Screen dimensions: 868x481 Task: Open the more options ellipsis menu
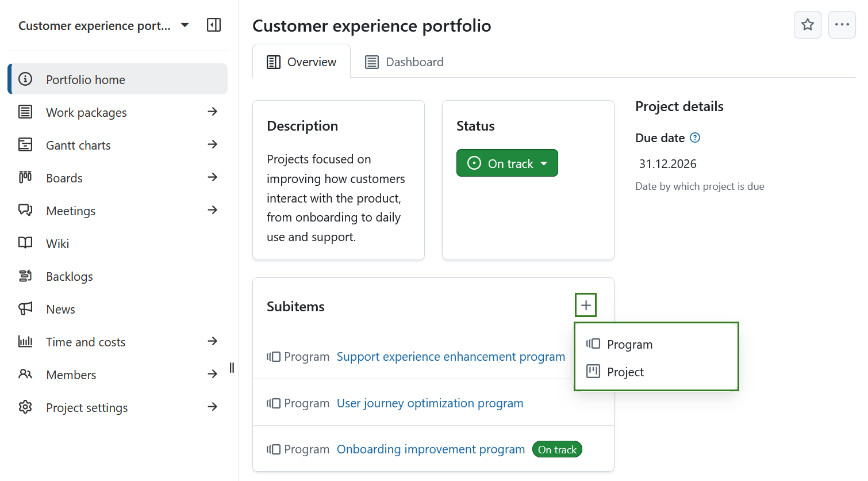point(842,25)
